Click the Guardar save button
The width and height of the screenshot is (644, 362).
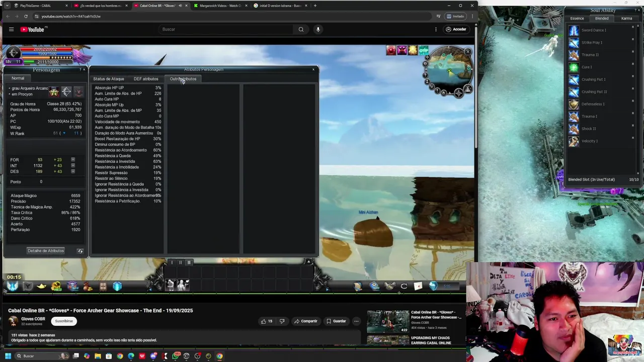click(336, 321)
